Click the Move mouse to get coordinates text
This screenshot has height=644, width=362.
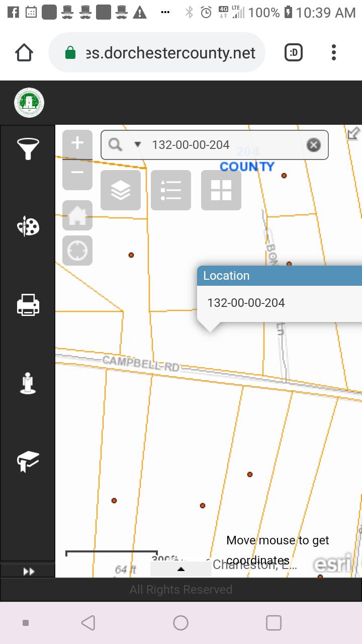point(278,550)
